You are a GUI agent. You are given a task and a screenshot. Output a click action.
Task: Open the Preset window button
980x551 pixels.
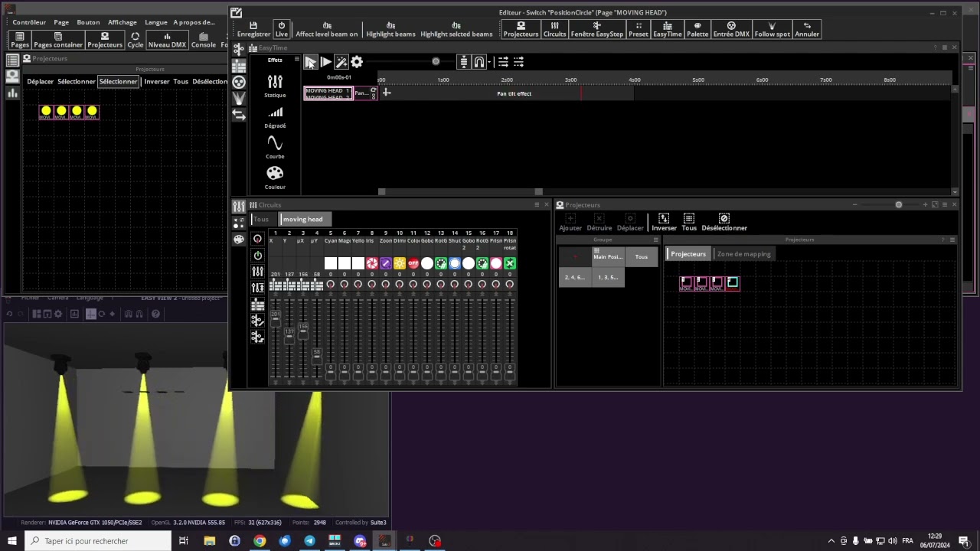point(638,29)
